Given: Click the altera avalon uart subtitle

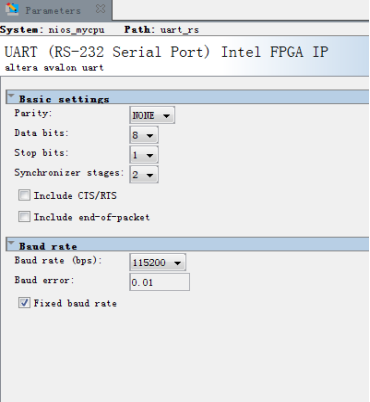Looking at the screenshot, I should [54, 68].
